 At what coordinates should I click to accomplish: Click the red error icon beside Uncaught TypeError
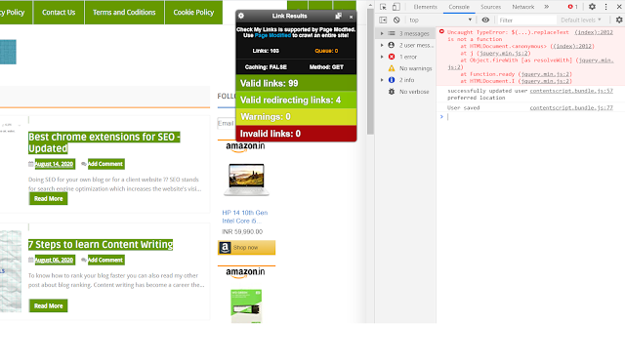tap(441, 31)
